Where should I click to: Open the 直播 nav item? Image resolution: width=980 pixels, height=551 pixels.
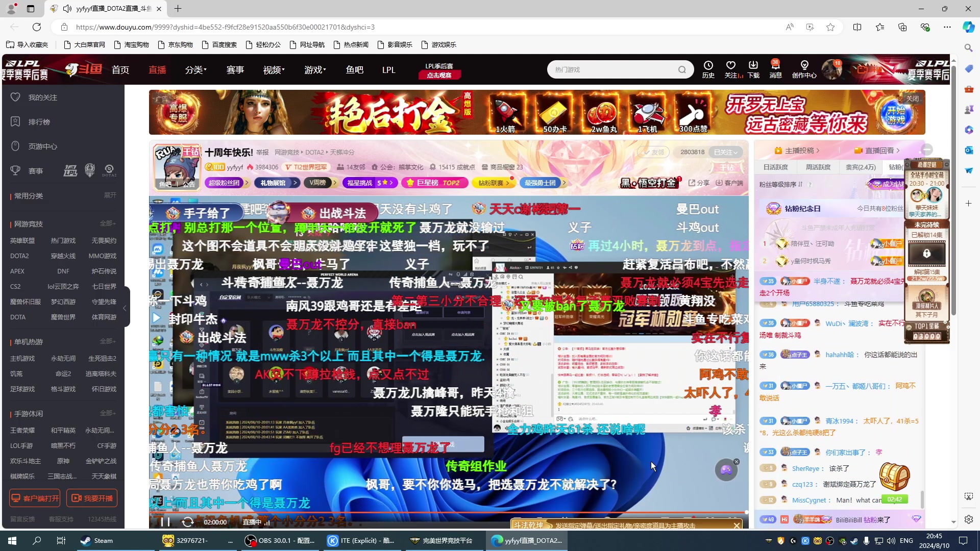coord(157,69)
